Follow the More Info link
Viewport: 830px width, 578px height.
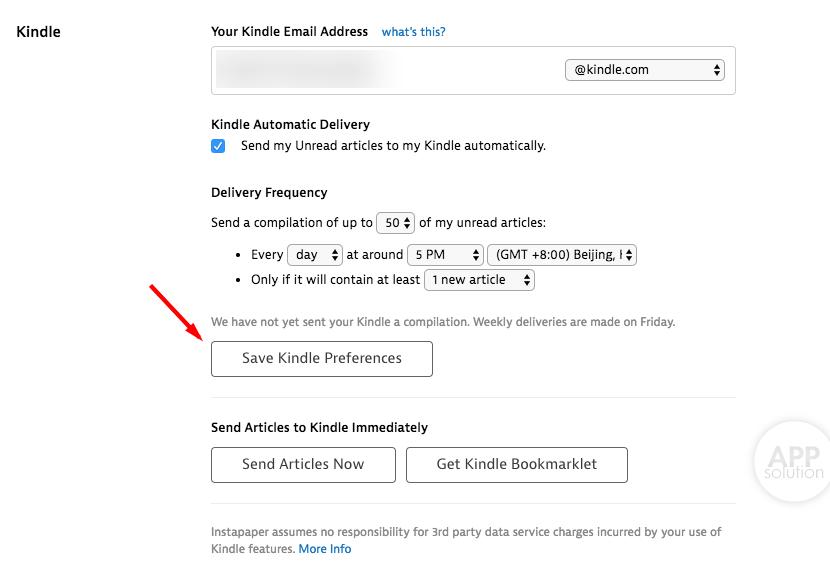[x=325, y=549]
